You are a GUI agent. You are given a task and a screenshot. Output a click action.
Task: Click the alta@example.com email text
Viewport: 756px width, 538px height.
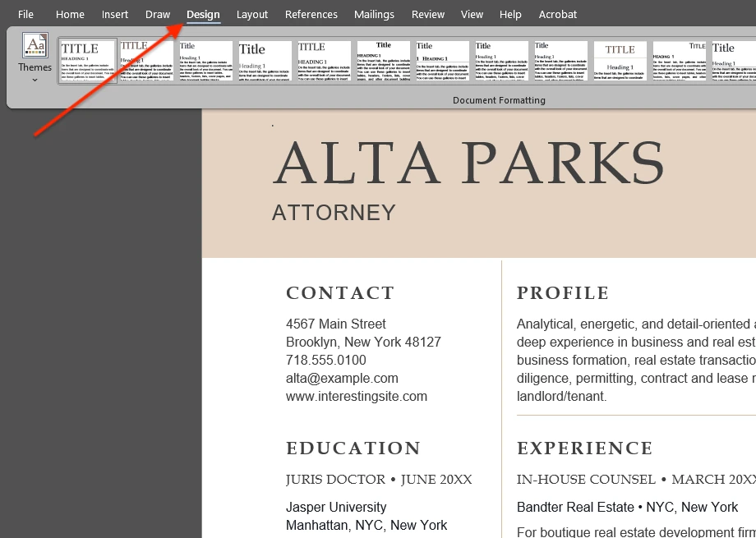point(342,379)
